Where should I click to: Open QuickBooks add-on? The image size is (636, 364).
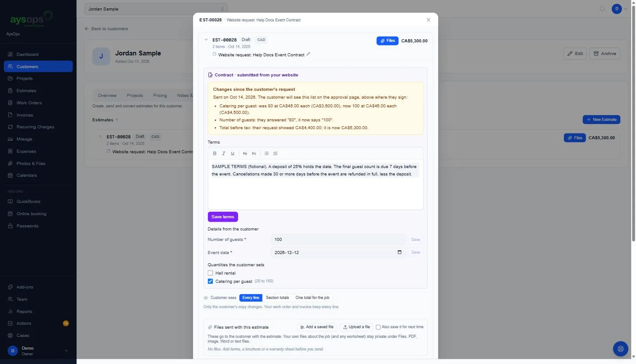[38, 202]
